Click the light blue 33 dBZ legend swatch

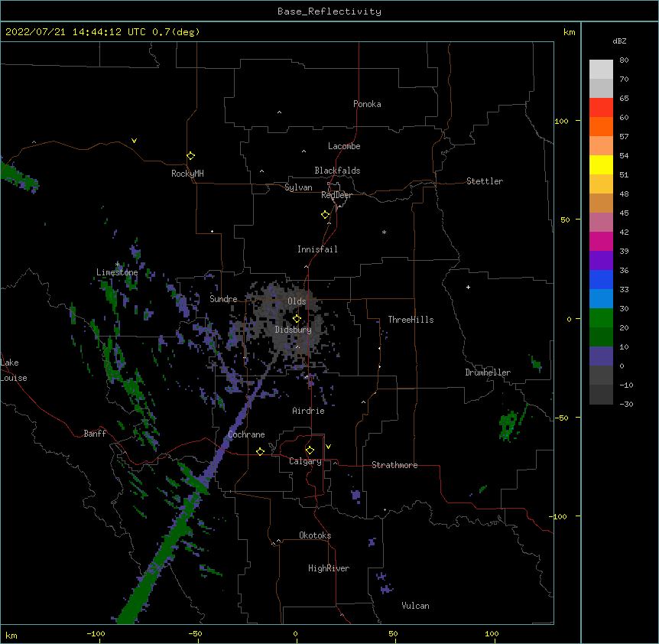(601, 298)
